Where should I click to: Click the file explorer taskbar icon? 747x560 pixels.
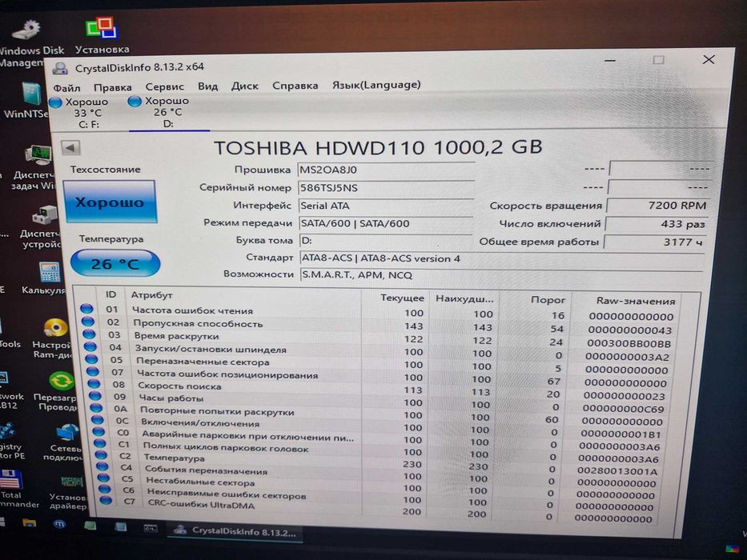(x=29, y=523)
